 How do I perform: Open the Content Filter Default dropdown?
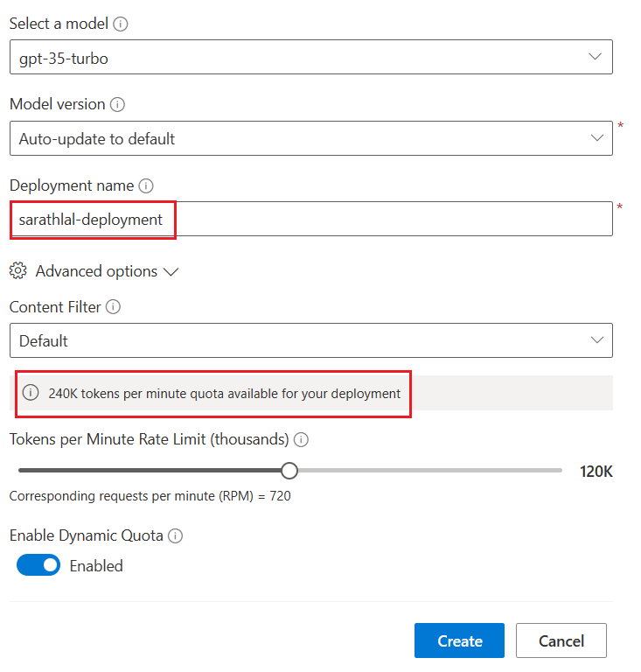pos(311,340)
